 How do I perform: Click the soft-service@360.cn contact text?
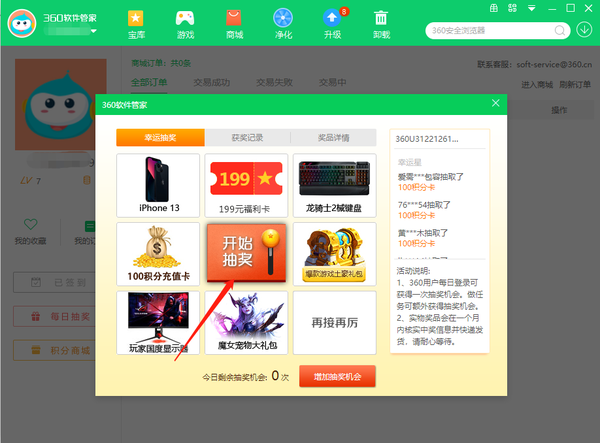tap(554, 64)
